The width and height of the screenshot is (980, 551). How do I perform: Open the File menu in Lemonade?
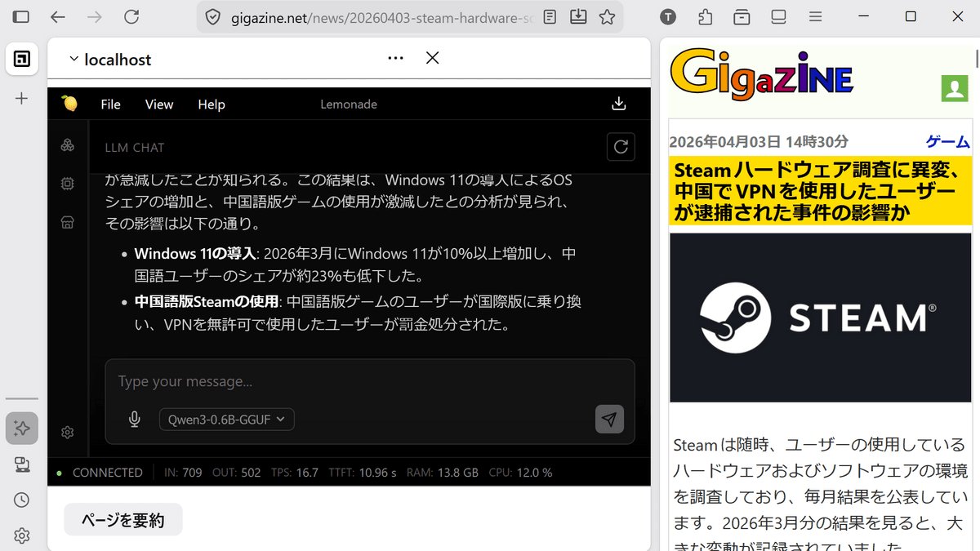click(110, 104)
